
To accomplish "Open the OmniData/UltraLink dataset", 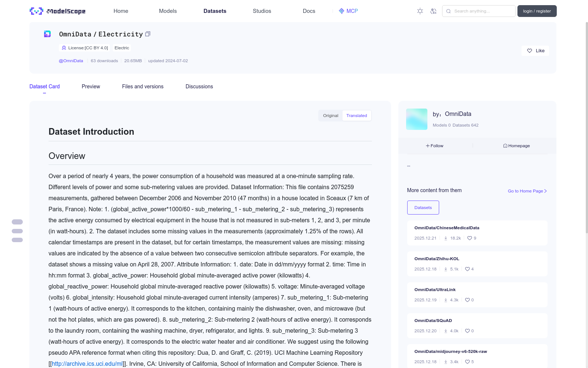I will [x=435, y=290].
